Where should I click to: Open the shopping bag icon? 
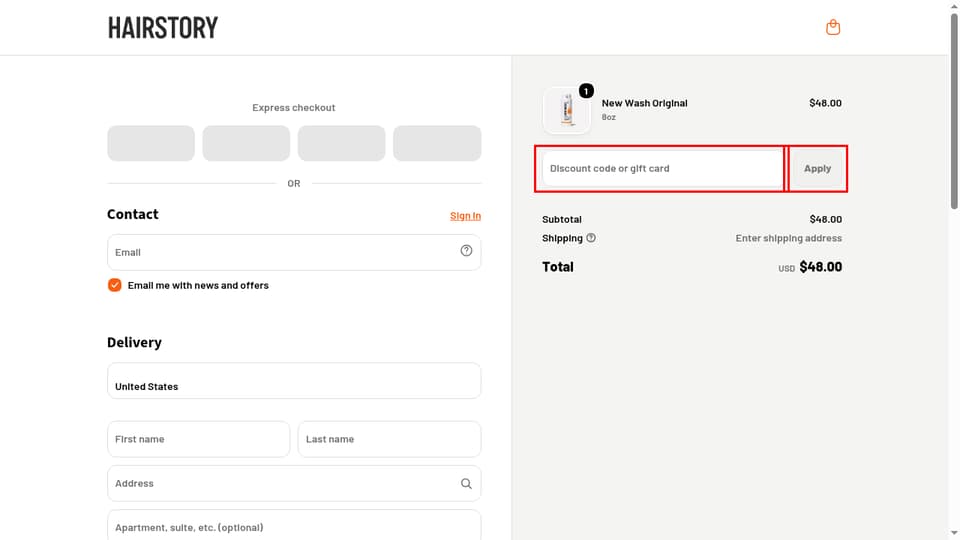(x=833, y=28)
